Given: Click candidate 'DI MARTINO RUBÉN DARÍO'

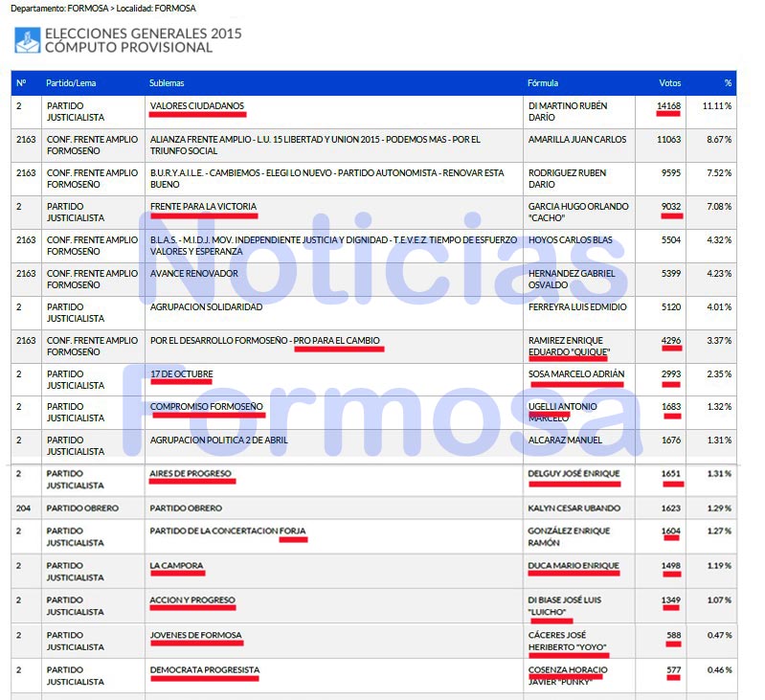Looking at the screenshot, I should click(x=568, y=112).
